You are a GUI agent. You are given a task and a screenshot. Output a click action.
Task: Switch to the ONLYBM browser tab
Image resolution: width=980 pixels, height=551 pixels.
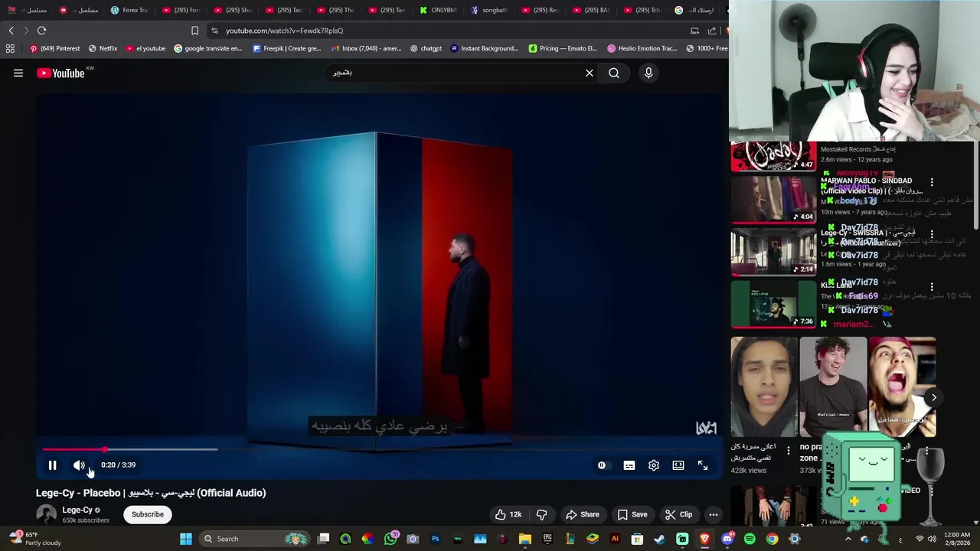[x=439, y=10]
